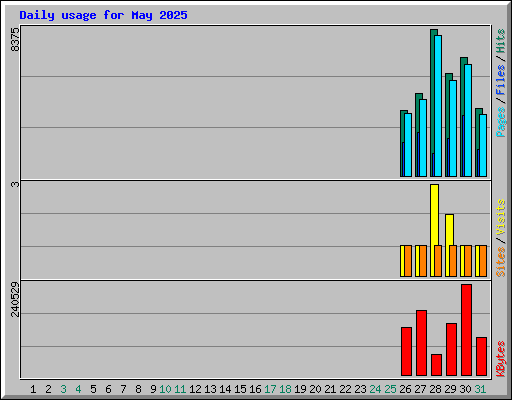The image size is (512, 400).
Task: Click the red KBytes bar for day 31
Action: pyautogui.click(x=481, y=356)
